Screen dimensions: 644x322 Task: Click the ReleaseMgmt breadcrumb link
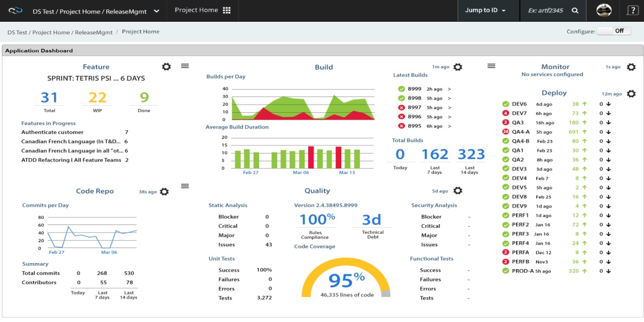pyautogui.click(x=94, y=32)
